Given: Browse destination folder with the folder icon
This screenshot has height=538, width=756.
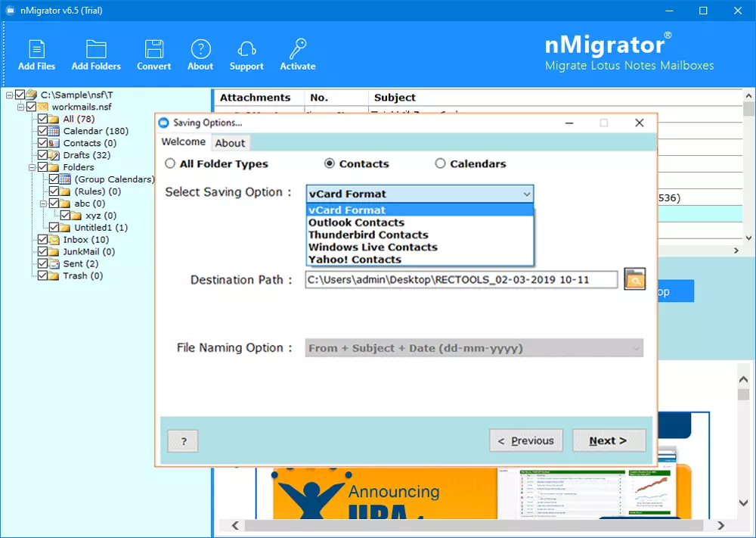Looking at the screenshot, I should [x=634, y=279].
